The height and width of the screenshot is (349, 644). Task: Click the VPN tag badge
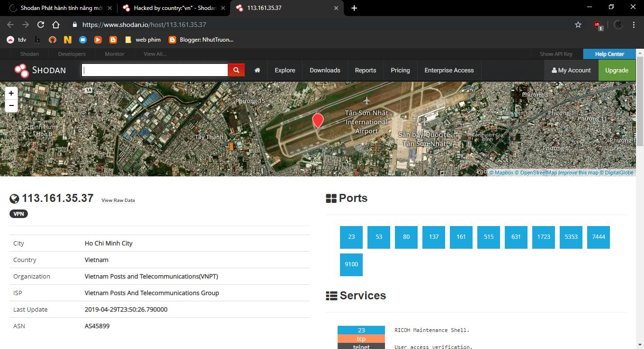pos(19,214)
